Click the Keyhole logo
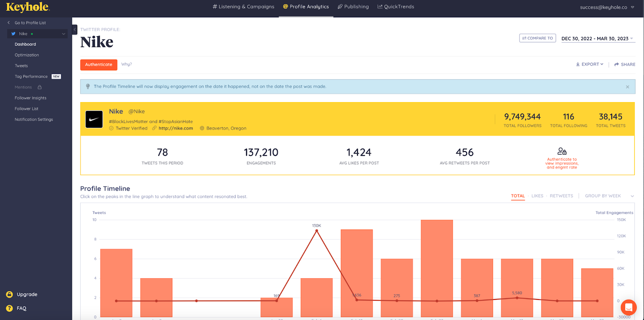Viewport: 644px width, 320px height. pyautogui.click(x=27, y=7)
